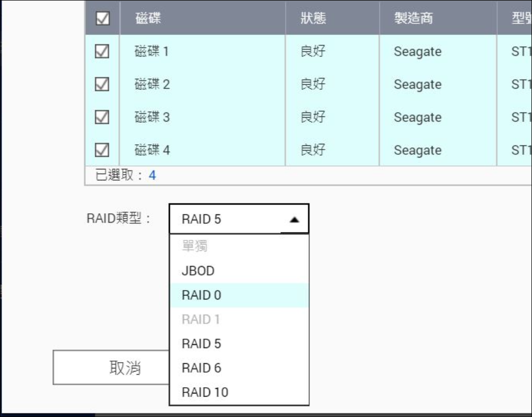This screenshot has width=532, height=417.
Task: Uncheck the checkbox for 磁碟 2
Action: tap(102, 84)
